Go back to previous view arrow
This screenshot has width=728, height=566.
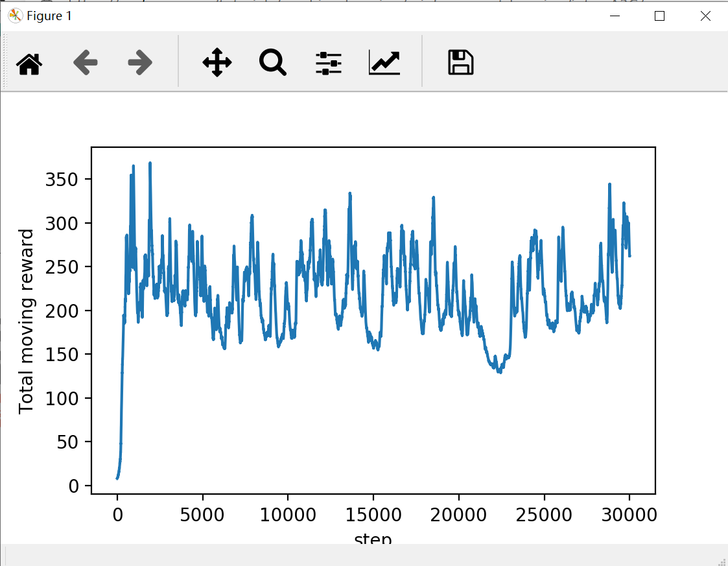pos(86,62)
